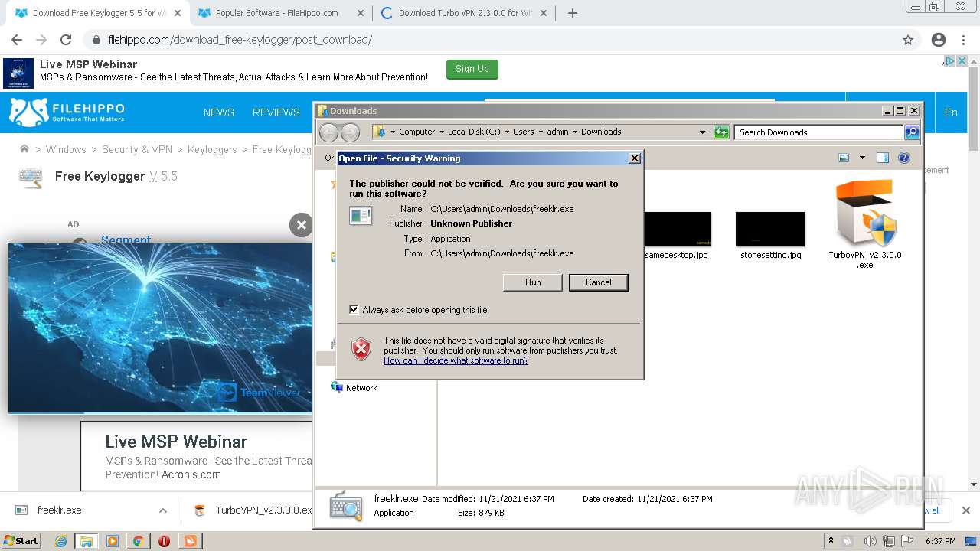Screen dimensions: 980x551
Task: Click 'admin' breadcrumb segment
Action: [x=557, y=132]
